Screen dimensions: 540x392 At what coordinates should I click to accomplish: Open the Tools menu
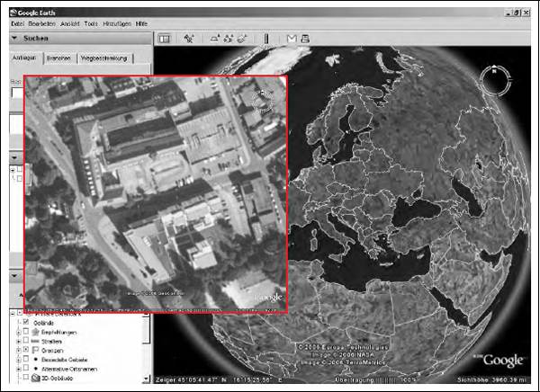pos(91,23)
